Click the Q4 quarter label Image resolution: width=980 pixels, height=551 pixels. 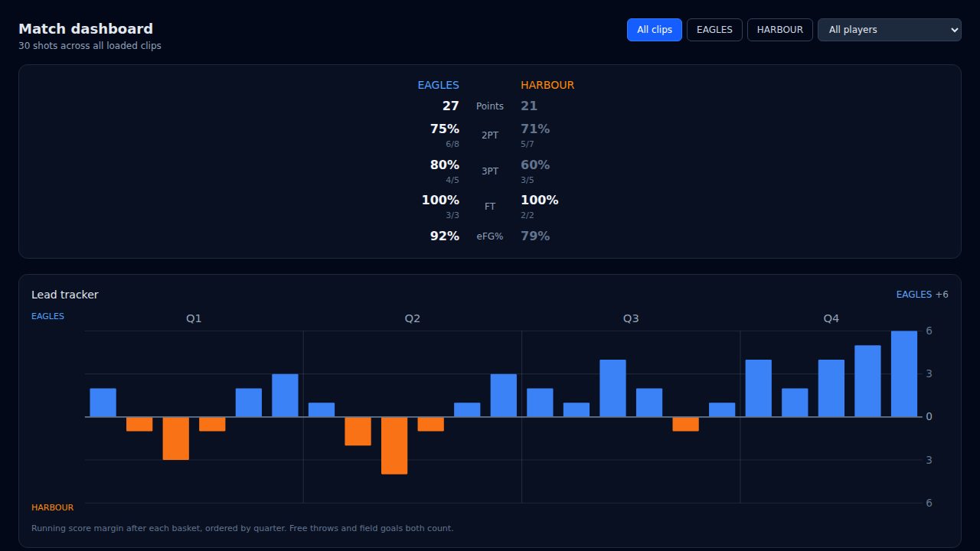[x=831, y=318]
